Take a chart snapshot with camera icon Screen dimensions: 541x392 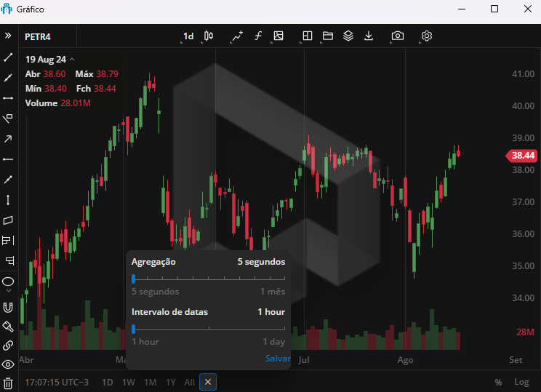(397, 36)
